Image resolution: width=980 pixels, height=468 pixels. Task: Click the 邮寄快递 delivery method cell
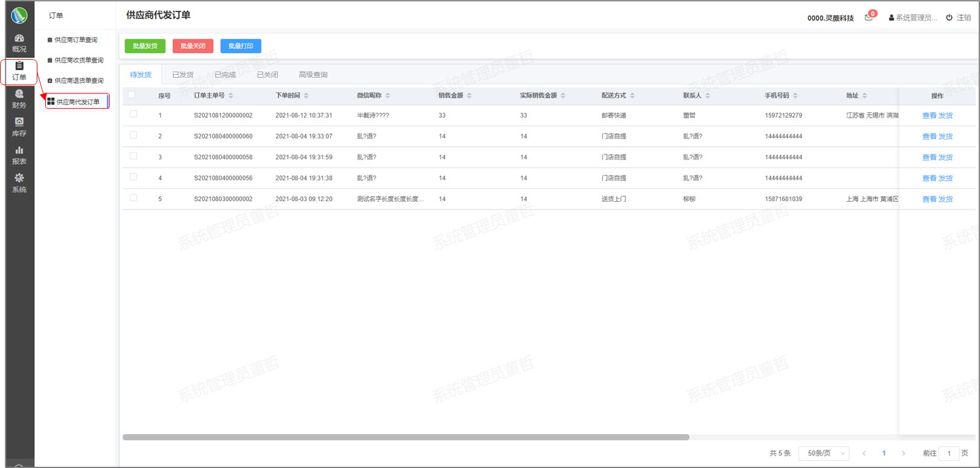[614, 115]
